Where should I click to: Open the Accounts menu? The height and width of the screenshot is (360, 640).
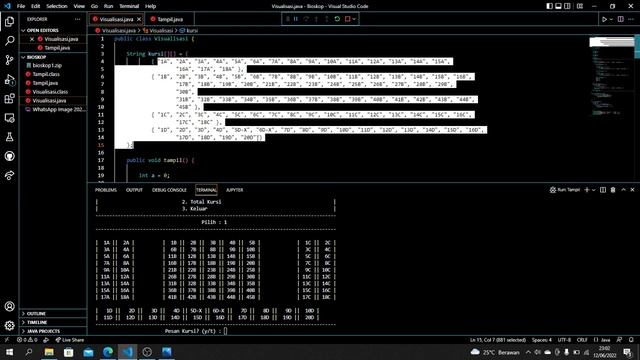[9, 306]
